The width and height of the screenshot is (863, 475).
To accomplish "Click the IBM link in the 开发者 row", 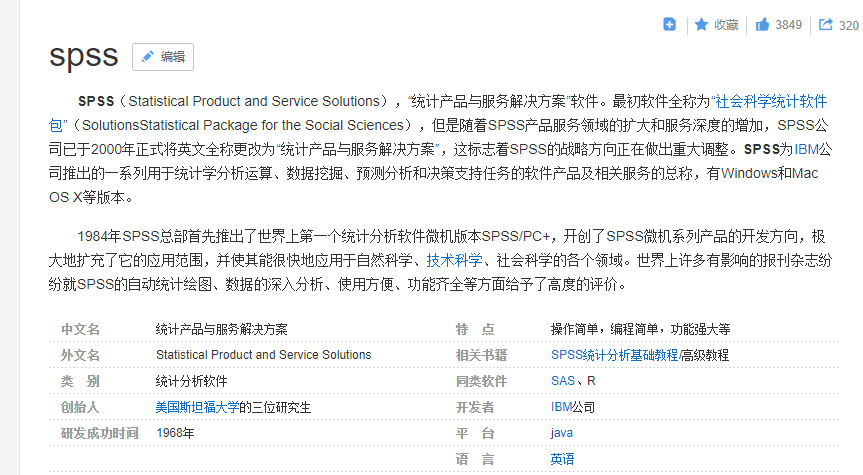I will pos(561,407).
